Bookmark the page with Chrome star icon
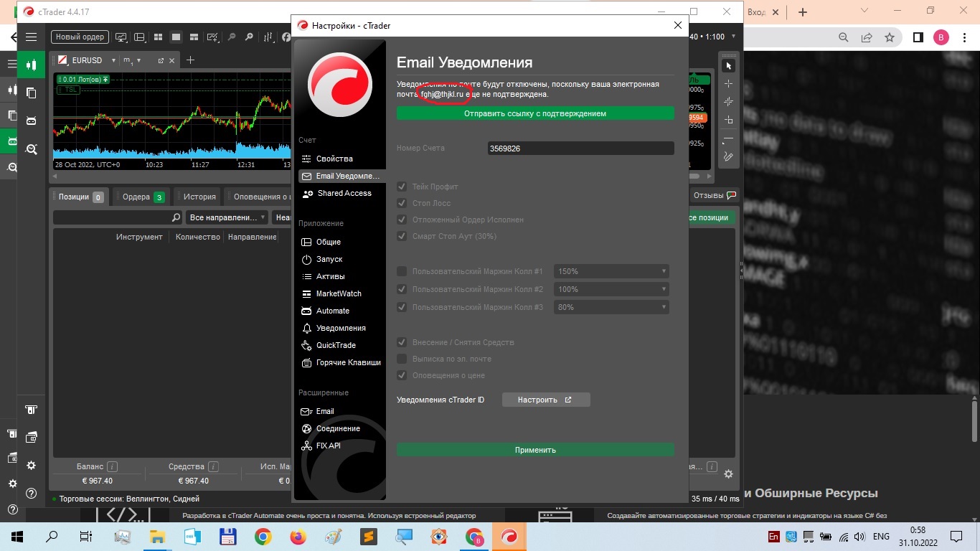 click(x=890, y=37)
